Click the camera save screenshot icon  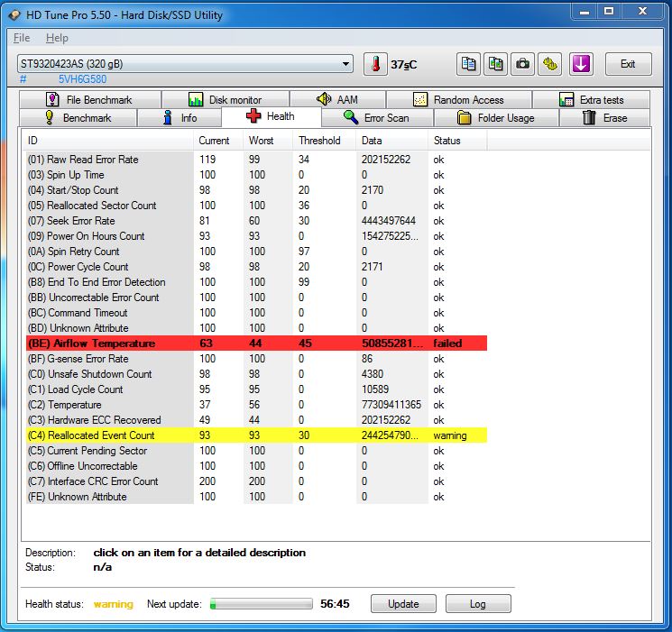522,64
